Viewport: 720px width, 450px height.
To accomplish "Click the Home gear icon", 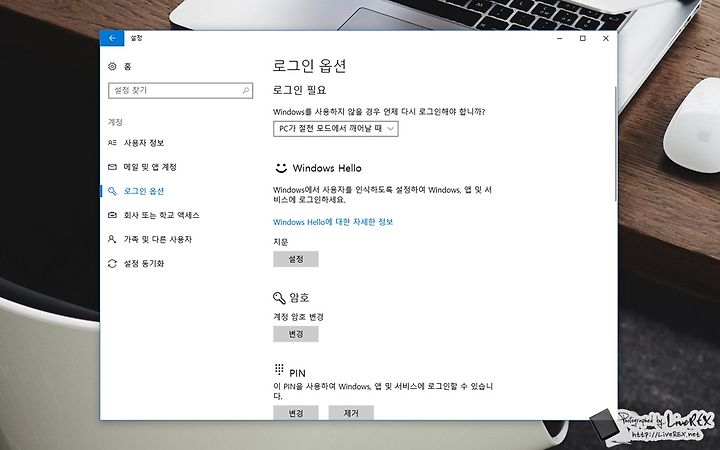I will (x=112, y=67).
